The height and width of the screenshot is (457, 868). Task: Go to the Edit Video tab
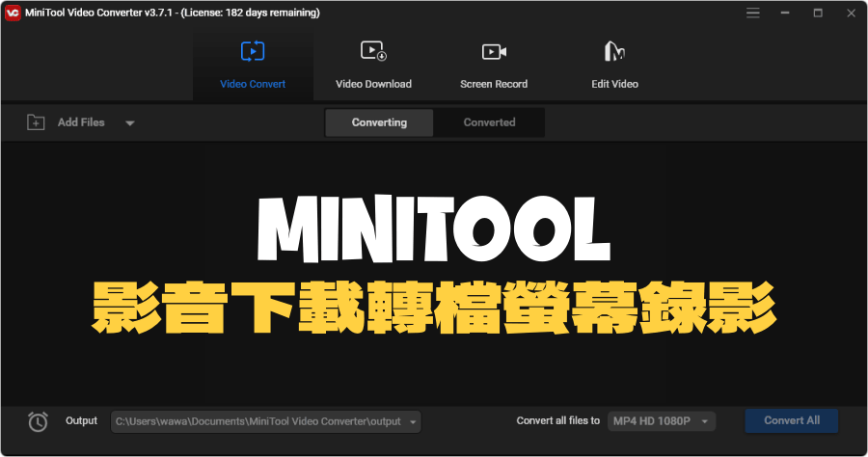click(614, 65)
